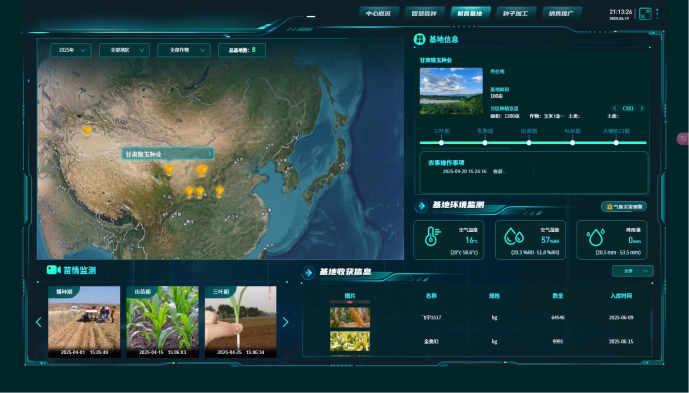The height and width of the screenshot is (393, 689).
Task: Click the arrow icon beside 基地环境监测
Action: pyautogui.click(x=421, y=206)
